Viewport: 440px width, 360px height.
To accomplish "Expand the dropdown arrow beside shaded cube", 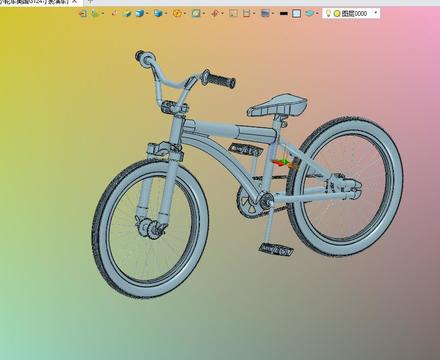I will point(147,13).
